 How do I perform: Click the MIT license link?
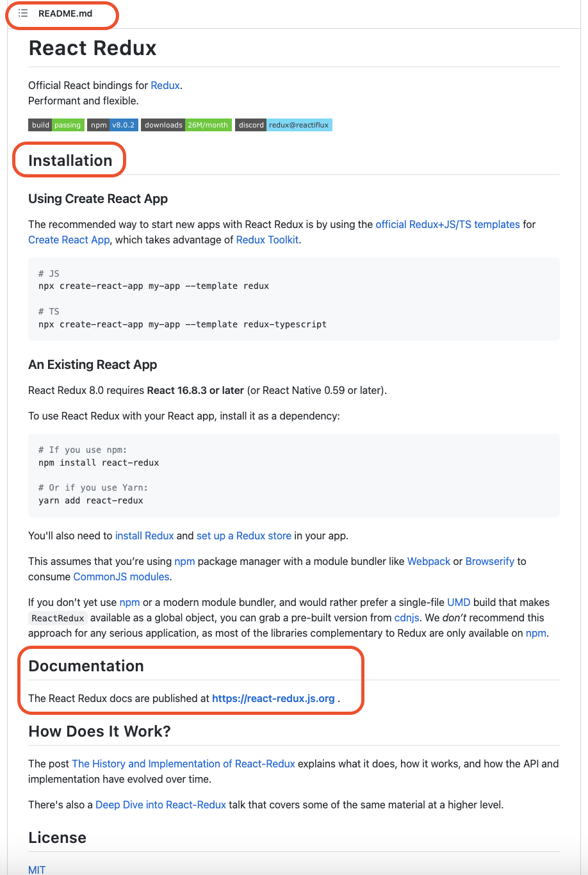point(37,869)
